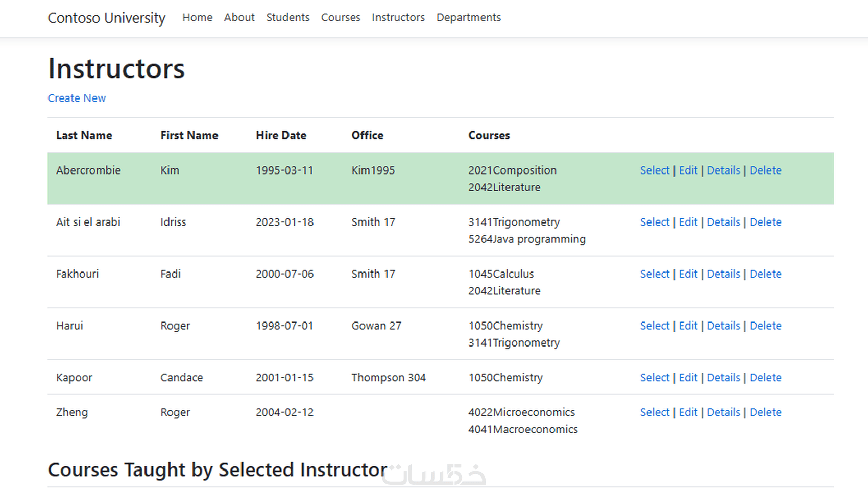The height and width of the screenshot is (495, 868).
Task: Open the Contoso University brand link
Action: (106, 18)
